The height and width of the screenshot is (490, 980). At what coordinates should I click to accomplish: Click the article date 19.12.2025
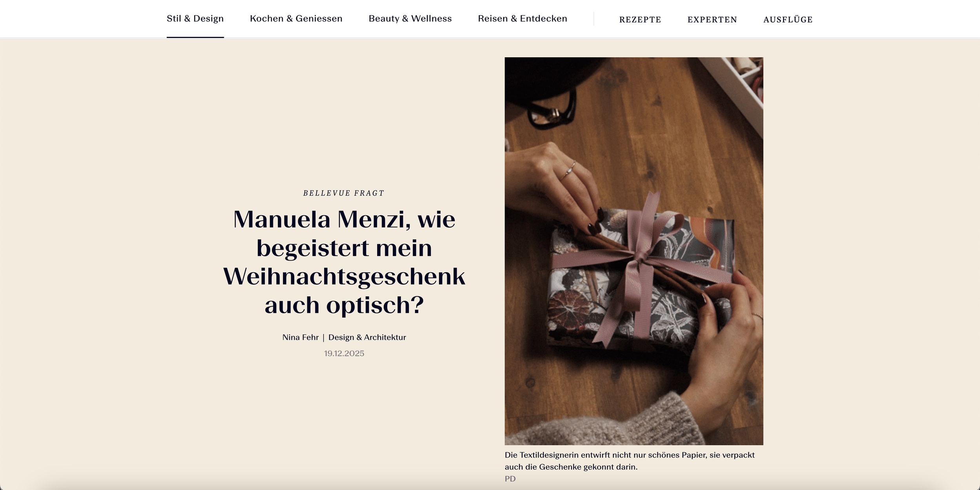point(344,354)
